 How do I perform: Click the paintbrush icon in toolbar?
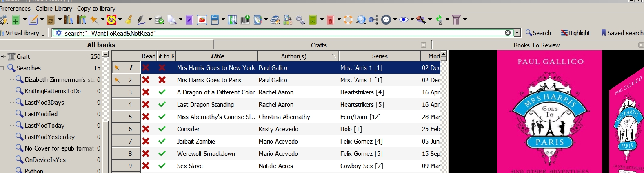click(x=421, y=19)
